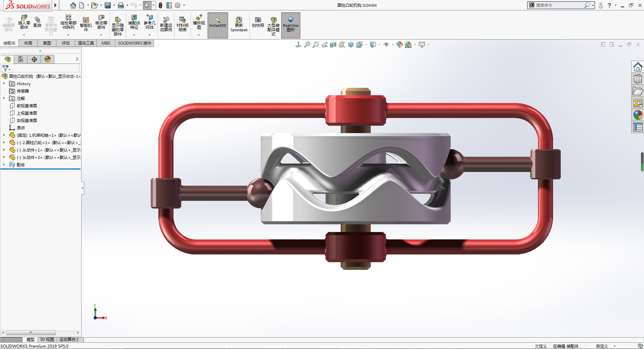The height and width of the screenshot is (349, 644).
Task: Switch to the 评估 tab
Action: coord(65,43)
